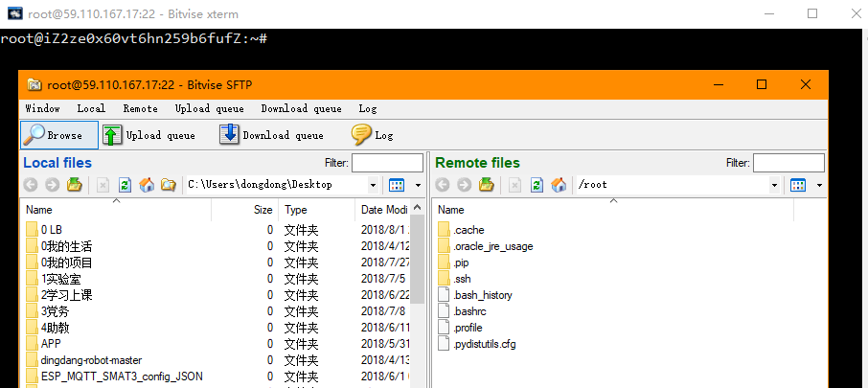Click the xterm window title bar icon
This screenshot has width=868, height=388.
click(15, 13)
